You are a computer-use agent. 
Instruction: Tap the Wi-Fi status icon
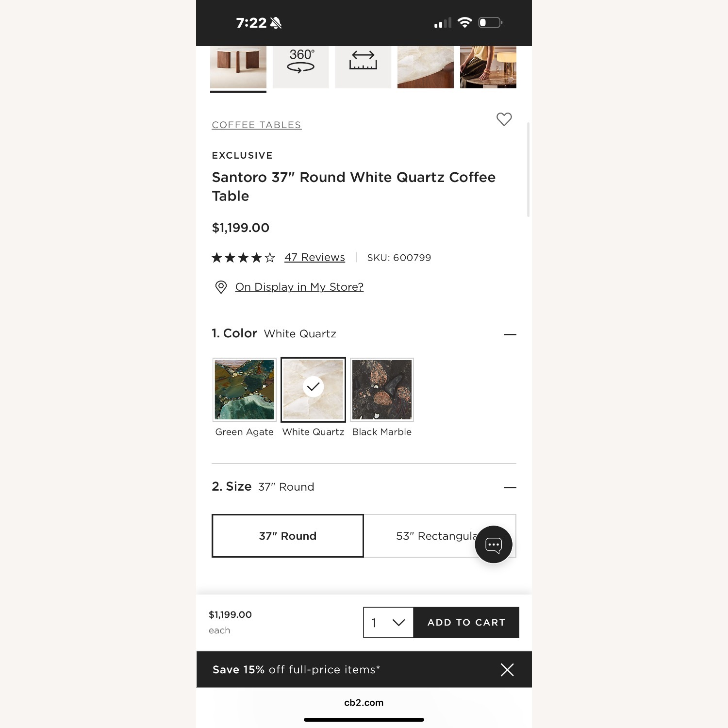[x=465, y=23]
